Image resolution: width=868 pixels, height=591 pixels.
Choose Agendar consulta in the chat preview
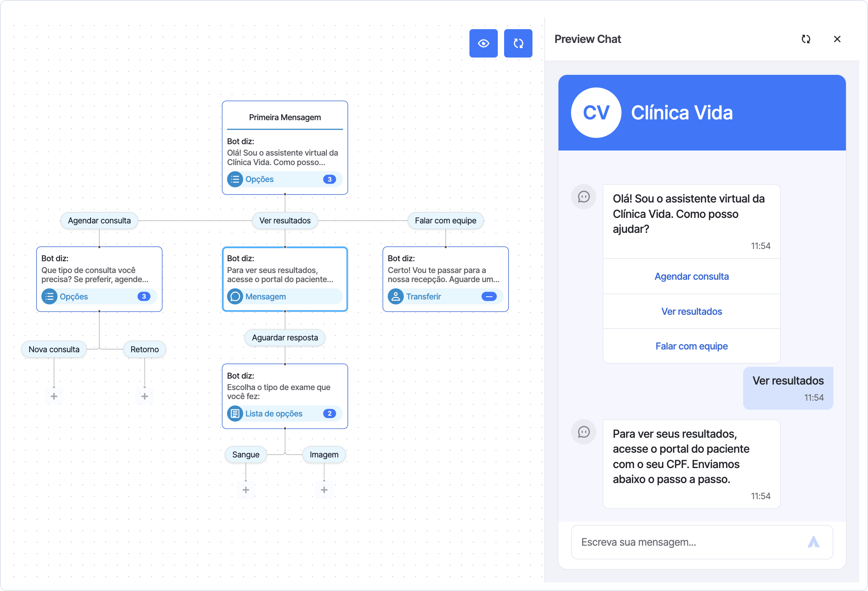coord(692,277)
